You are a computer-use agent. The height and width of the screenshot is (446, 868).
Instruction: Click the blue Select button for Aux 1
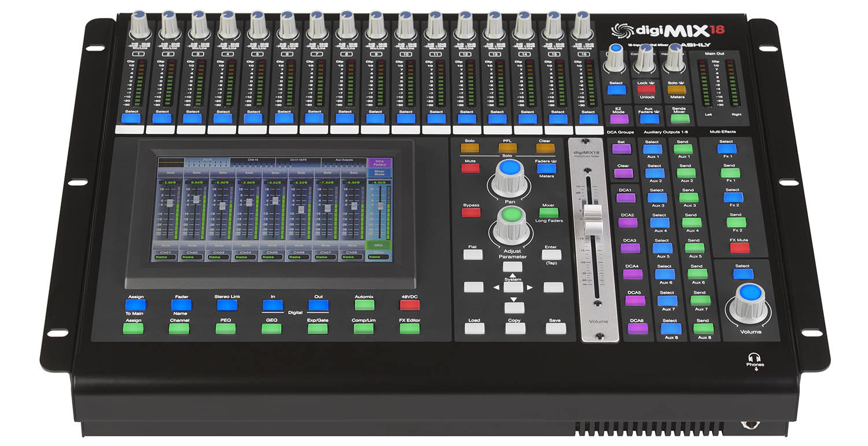[x=653, y=149]
